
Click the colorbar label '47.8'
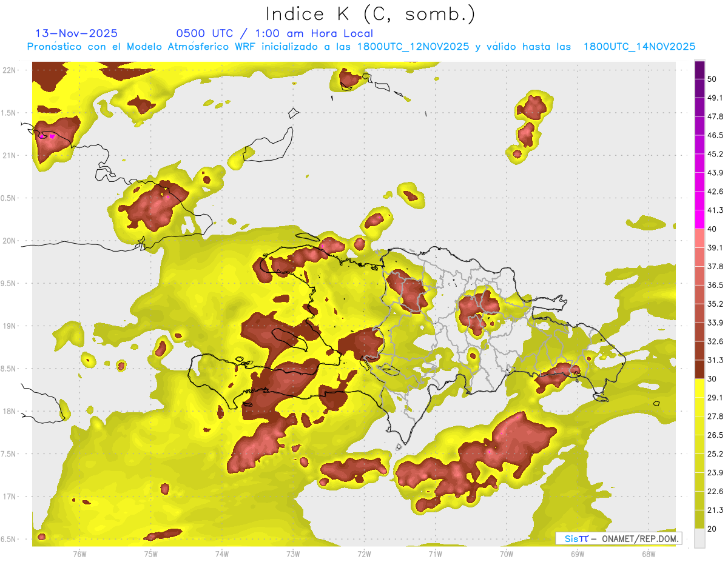click(x=715, y=116)
